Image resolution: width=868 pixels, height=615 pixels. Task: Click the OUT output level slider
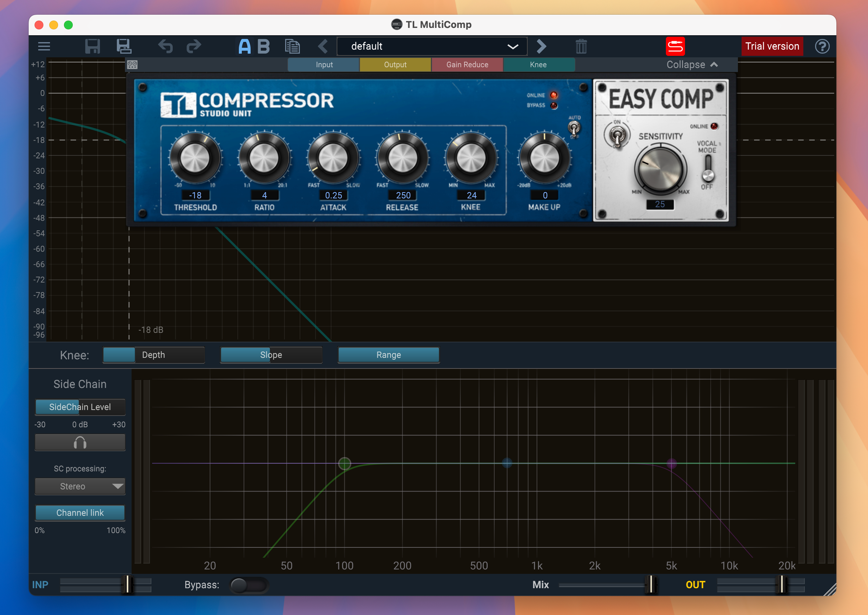click(761, 585)
